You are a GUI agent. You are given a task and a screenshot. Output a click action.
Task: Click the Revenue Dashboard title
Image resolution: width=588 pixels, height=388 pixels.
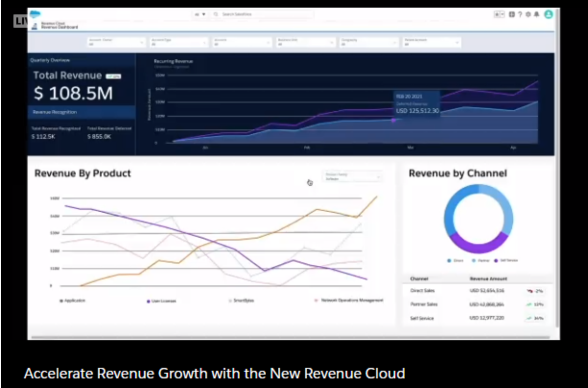(59, 27)
